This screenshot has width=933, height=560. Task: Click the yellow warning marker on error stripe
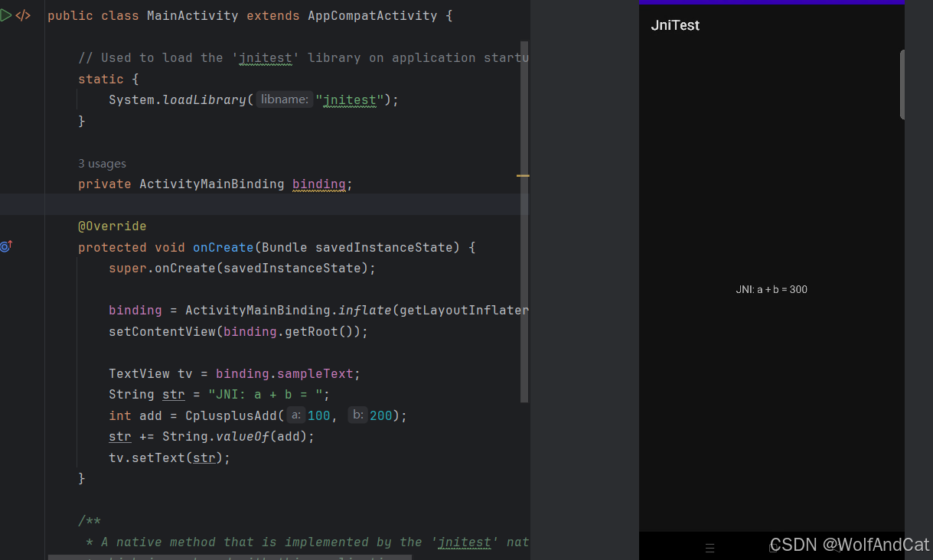(523, 175)
